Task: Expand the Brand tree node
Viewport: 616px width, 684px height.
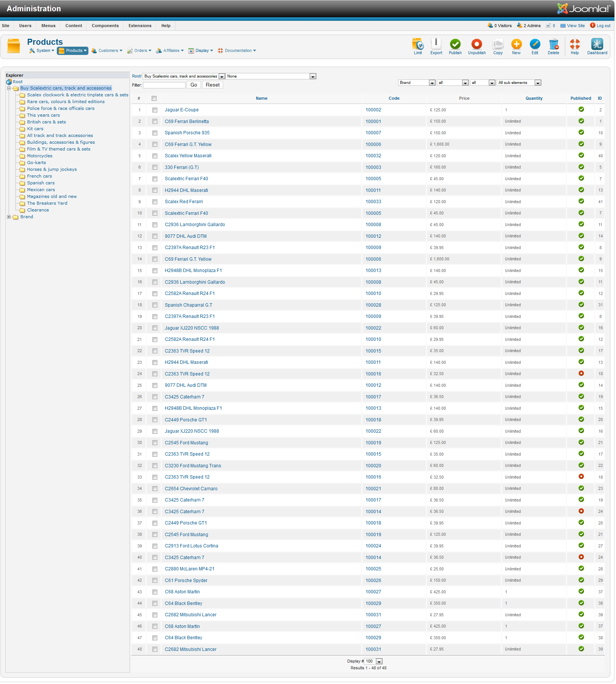Action: [x=9, y=217]
